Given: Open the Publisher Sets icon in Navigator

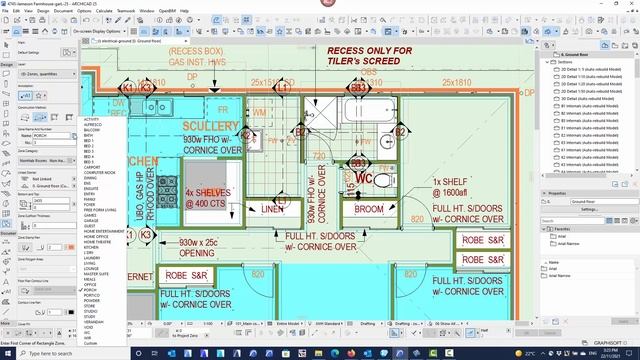Looking at the screenshot, I should coord(635,45).
